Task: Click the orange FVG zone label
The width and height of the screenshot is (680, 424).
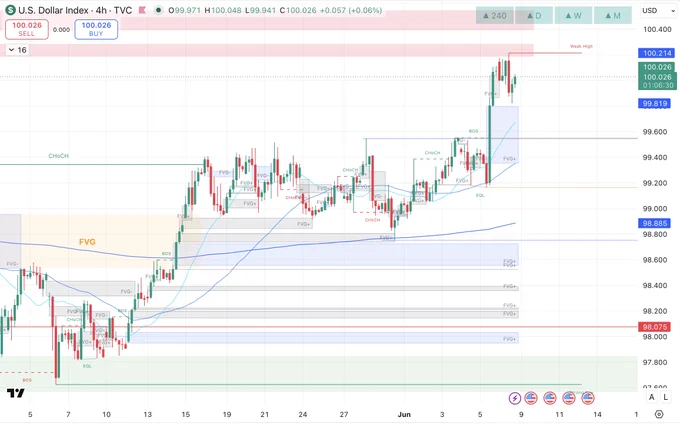Action: 87,242
